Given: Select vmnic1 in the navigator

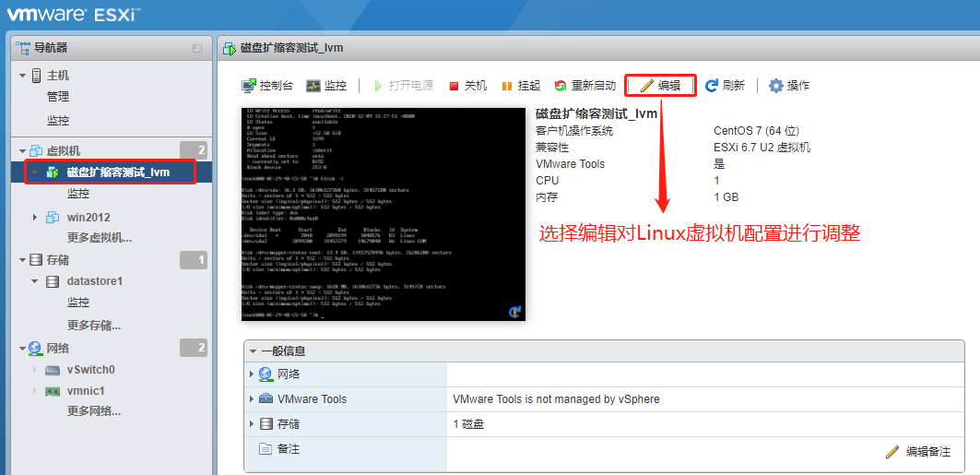Looking at the screenshot, I should click(86, 391).
